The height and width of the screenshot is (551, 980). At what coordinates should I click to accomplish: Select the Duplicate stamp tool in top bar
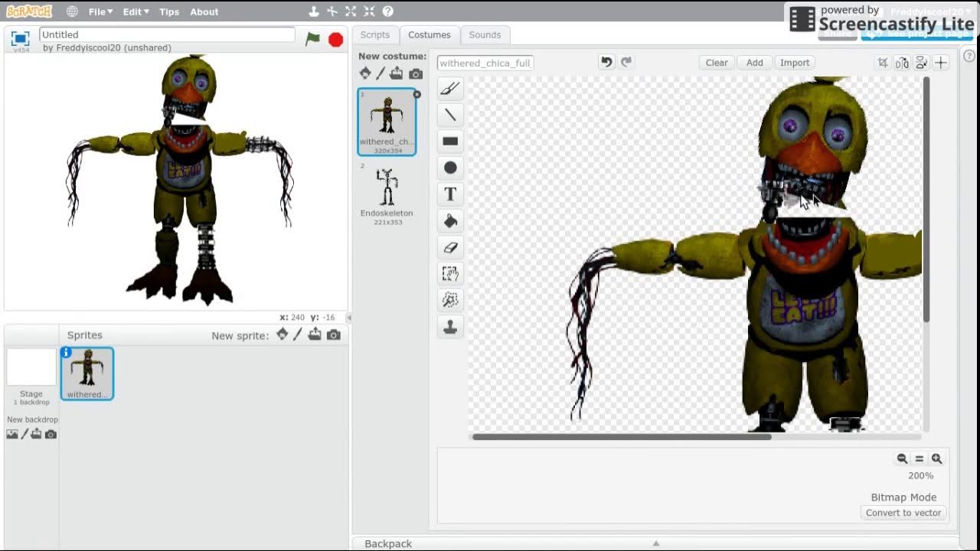pos(314,11)
